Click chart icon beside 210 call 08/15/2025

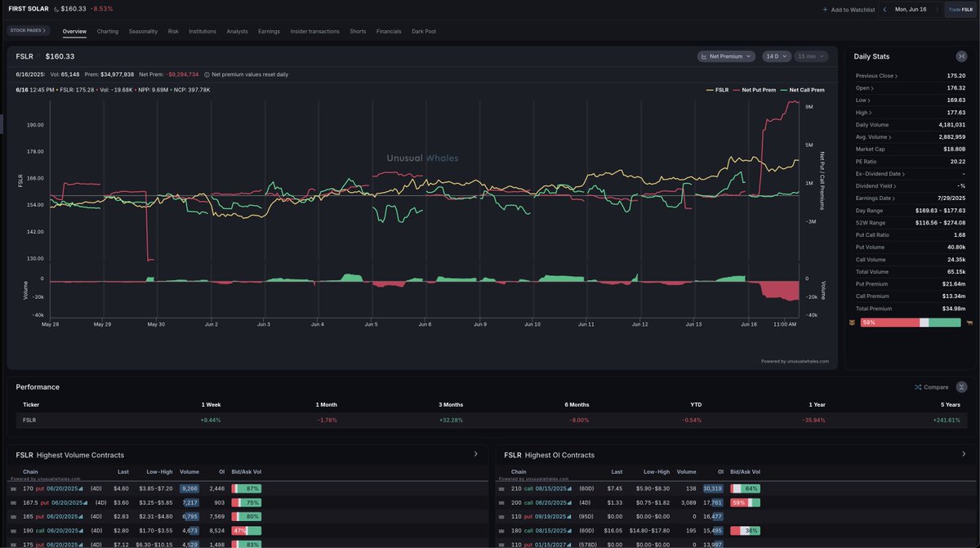tap(571, 488)
